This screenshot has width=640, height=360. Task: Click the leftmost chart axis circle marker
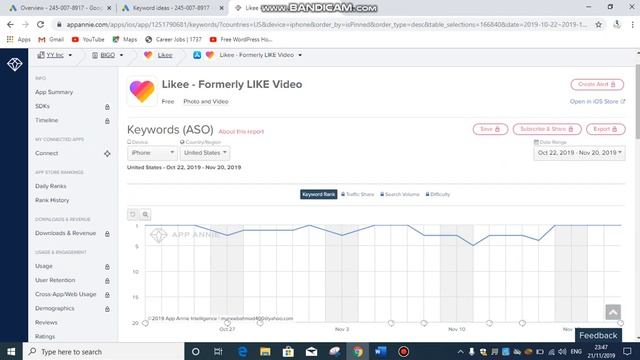pyautogui.click(x=145, y=323)
